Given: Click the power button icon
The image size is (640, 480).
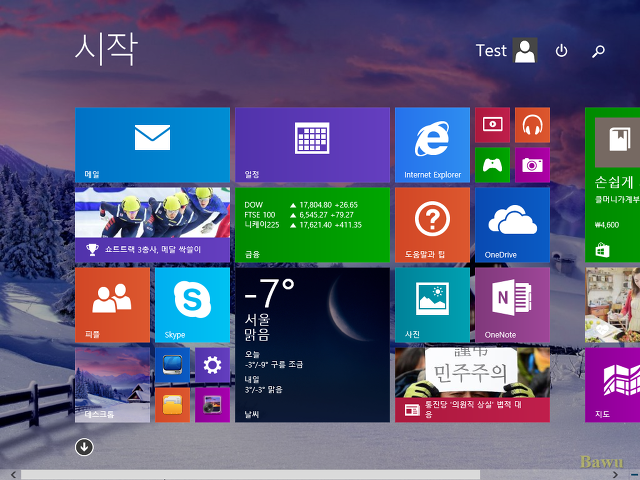Looking at the screenshot, I should click(561, 51).
